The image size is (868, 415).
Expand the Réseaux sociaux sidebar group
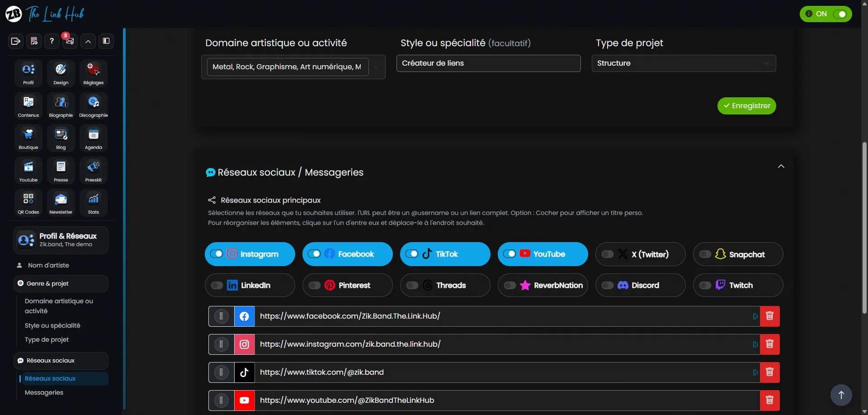(61, 361)
